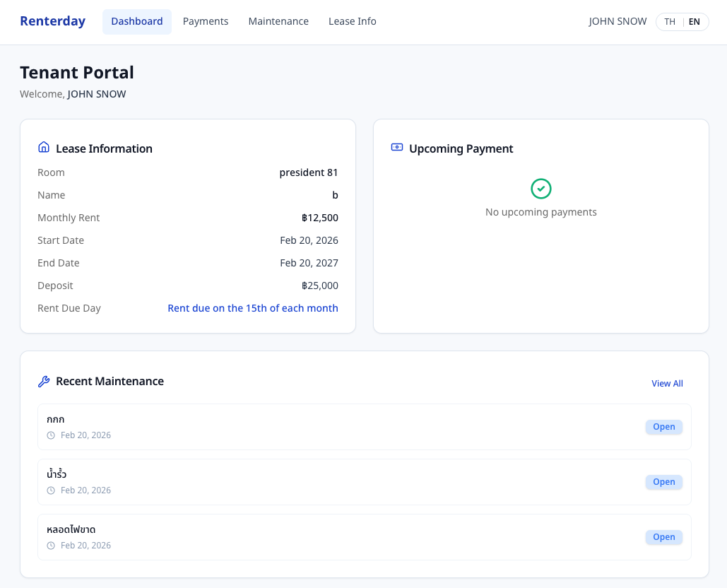
Task: Click the house icon beside Lease Information
Action: tap(44, 148)
